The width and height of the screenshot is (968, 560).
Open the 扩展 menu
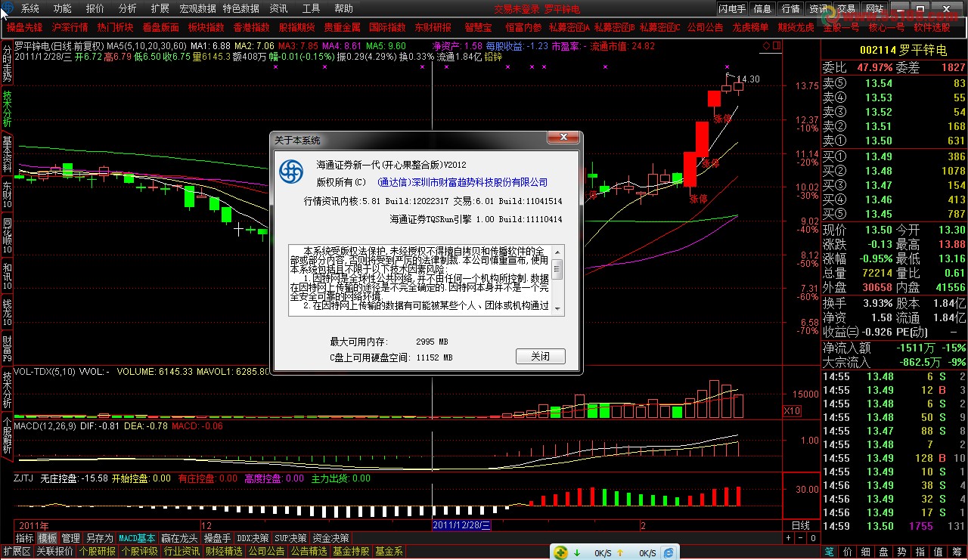(x=160, y=9)
